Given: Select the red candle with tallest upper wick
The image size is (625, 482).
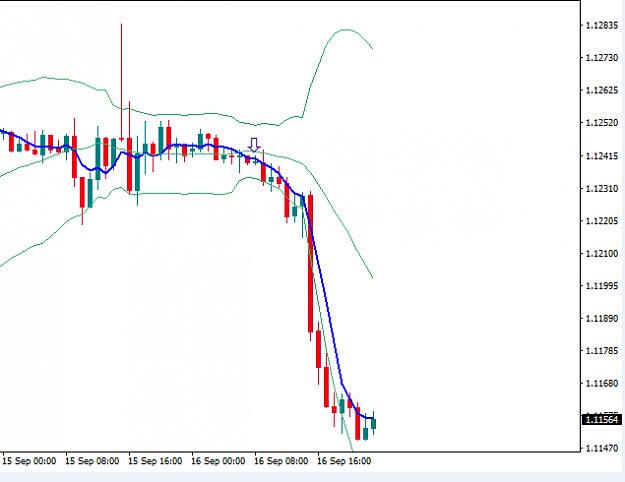Looking at the screenshot, I should (x=122, y=82).
